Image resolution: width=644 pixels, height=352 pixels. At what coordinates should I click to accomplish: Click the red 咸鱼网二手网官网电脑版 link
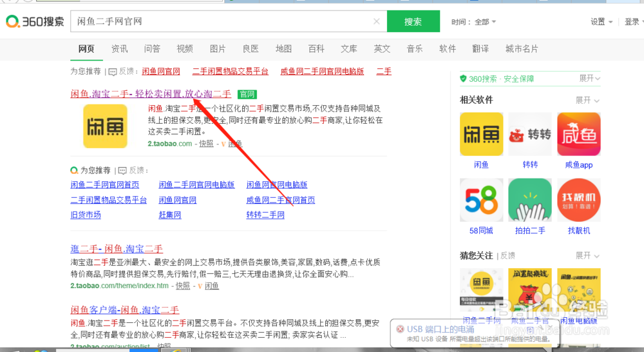pyautogui.click(x=322, y=72)
